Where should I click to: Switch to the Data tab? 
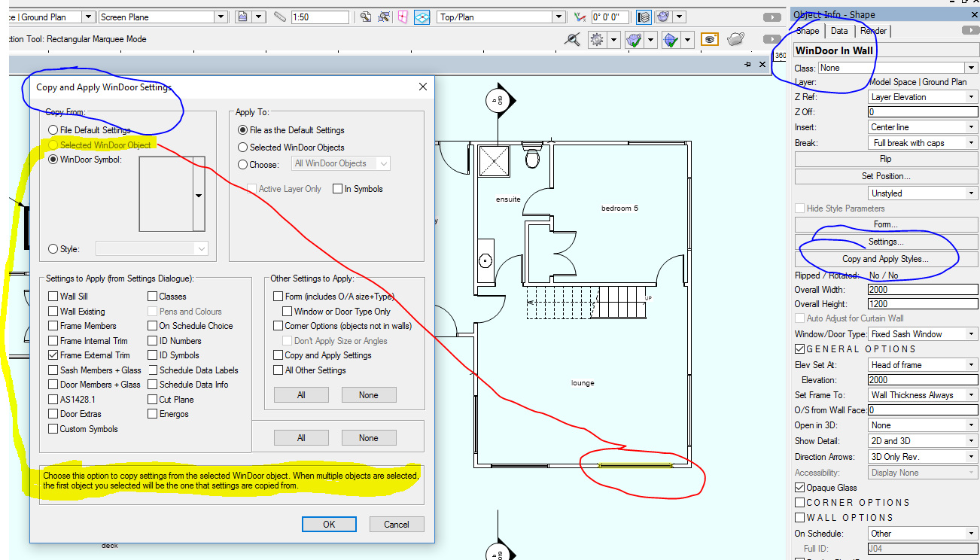(x=839, y=31)
